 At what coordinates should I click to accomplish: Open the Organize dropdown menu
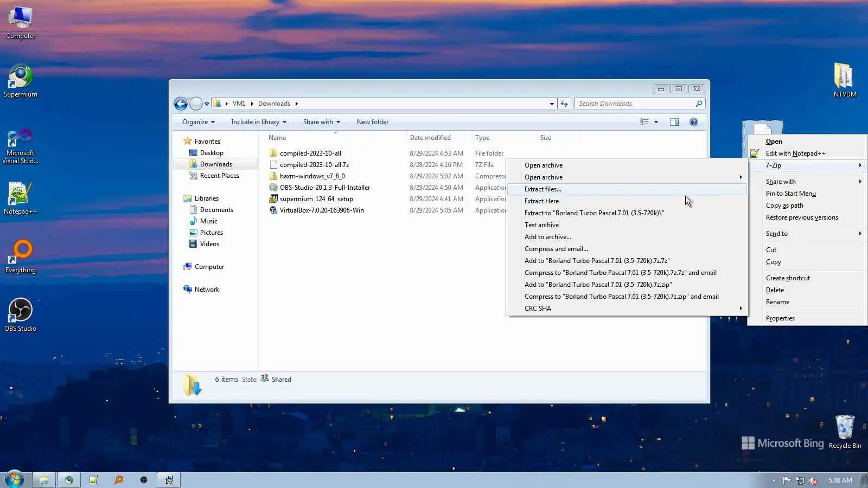click(x=199, y=122)
